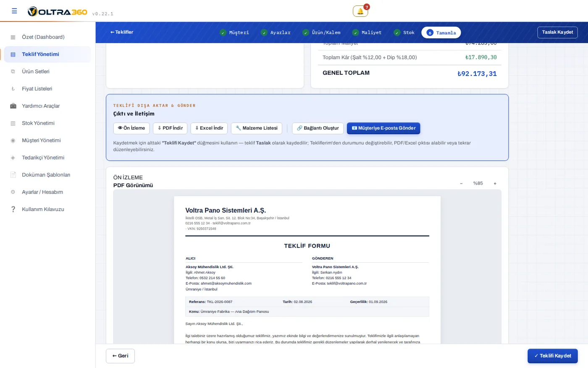The image size is (588, 368).
Task: Zoom in the PDF preview with plus
Action: 495,183
